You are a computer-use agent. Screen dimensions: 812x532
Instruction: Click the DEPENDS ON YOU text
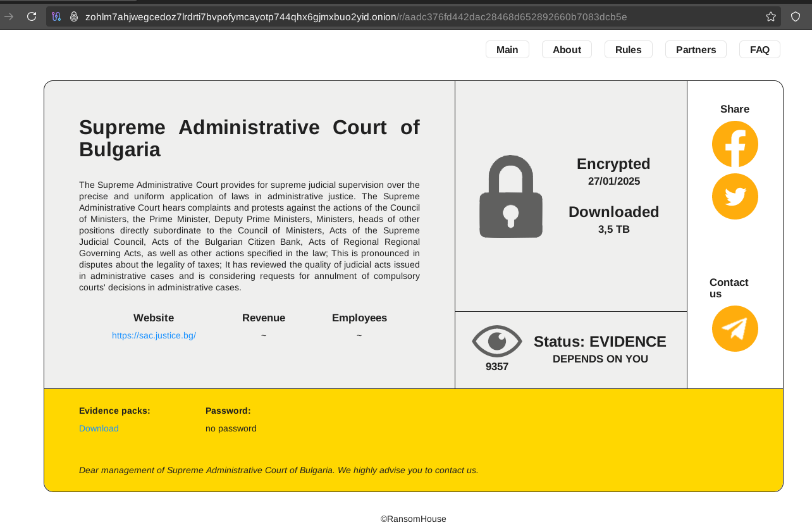(600, 359)
